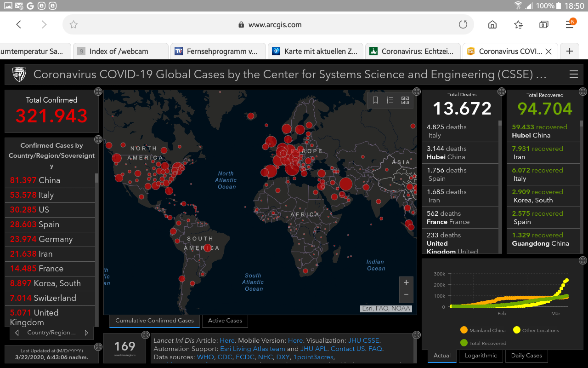Select Italy in the confirmed cases list
588x368 pixels.
point(50,195)
